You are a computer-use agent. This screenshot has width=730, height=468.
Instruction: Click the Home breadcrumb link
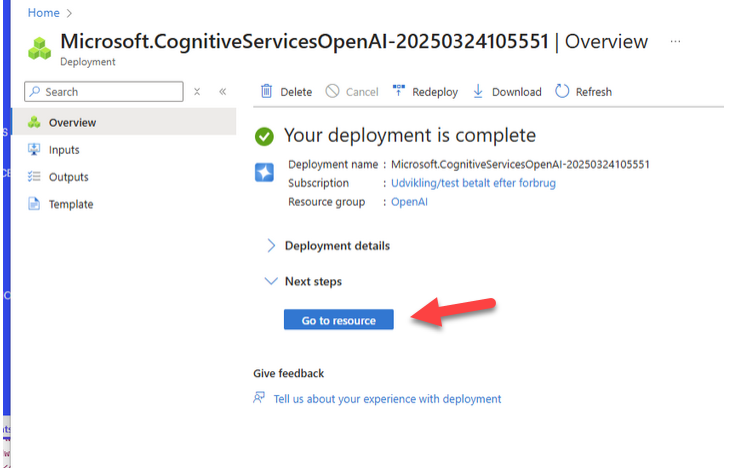[x=43, y=13]
